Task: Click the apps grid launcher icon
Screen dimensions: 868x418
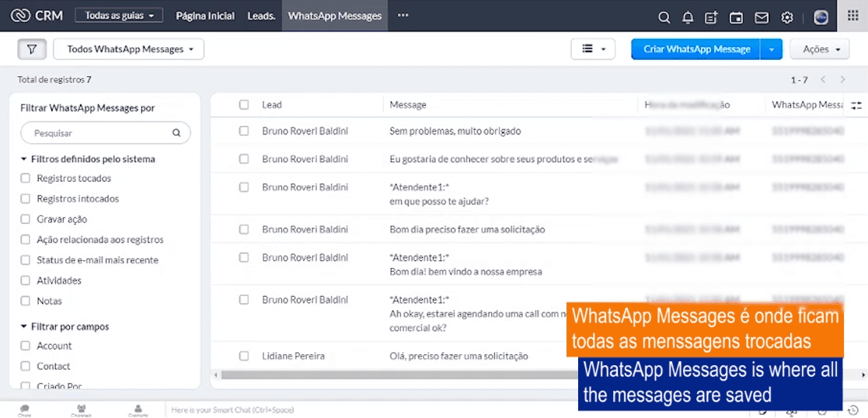Action: pos(852,16)
